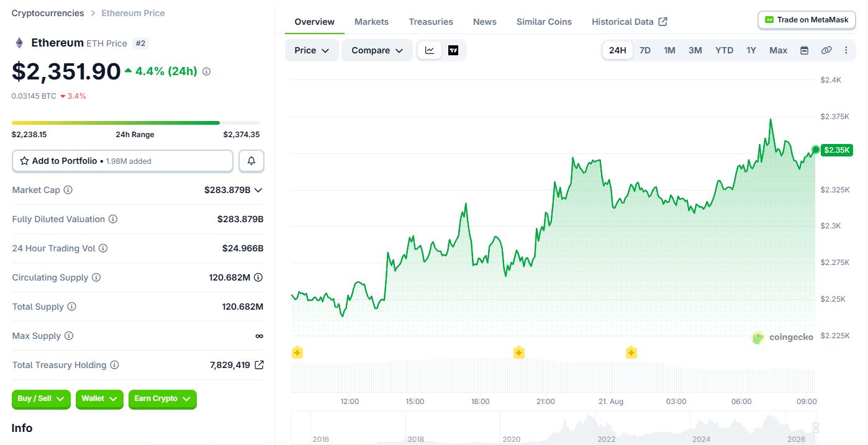Open the Compare dropdown

point(377,50)
